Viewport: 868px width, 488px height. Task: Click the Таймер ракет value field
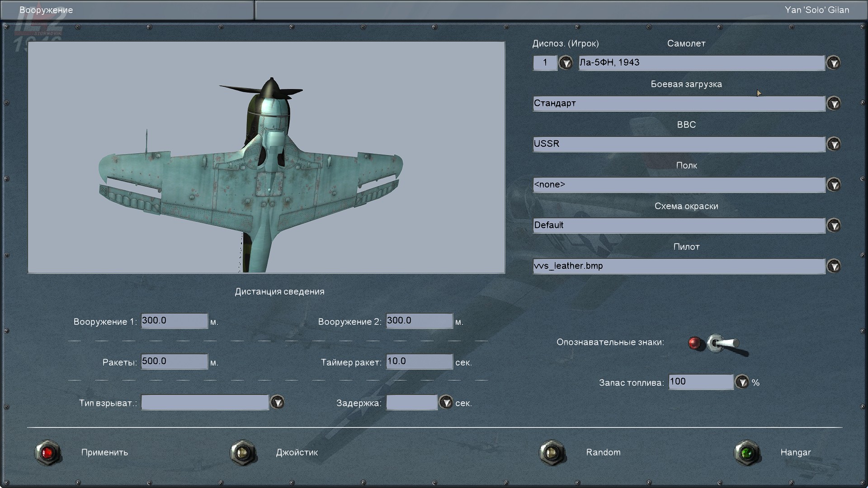click(419, 361)
